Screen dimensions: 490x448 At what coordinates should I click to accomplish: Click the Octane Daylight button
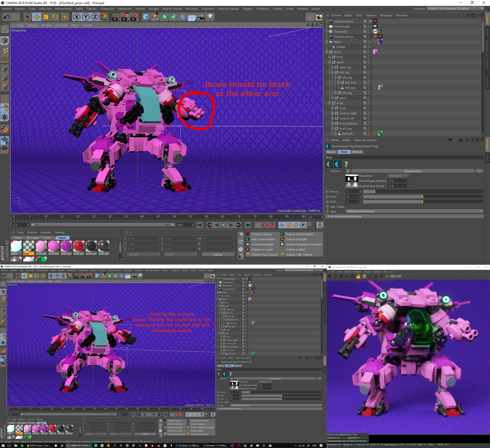(x=296, y=239)
